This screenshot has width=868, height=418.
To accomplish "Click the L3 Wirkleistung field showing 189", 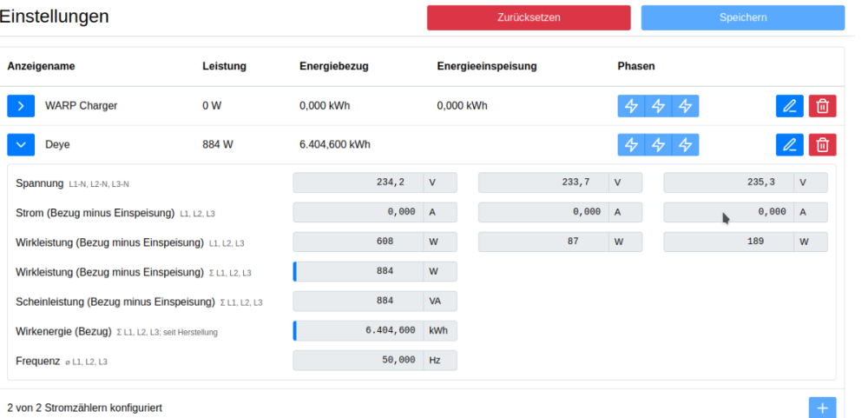I will pos(727,242).
